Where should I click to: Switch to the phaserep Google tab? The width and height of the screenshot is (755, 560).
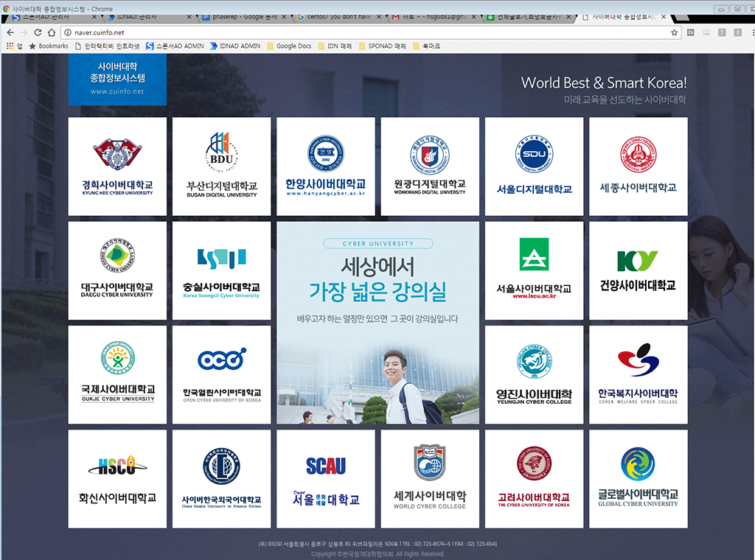coord(245,18)
